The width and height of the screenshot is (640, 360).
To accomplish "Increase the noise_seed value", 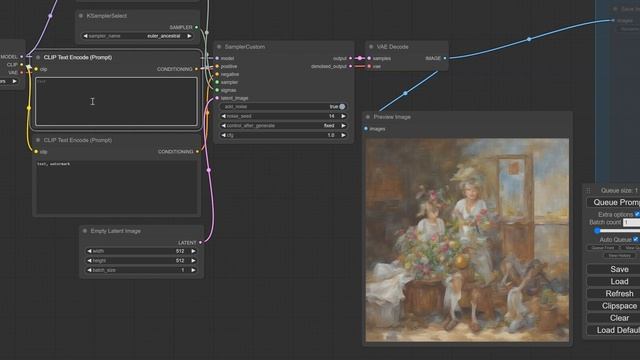I will pyautogui.click(x=343, y=116).
